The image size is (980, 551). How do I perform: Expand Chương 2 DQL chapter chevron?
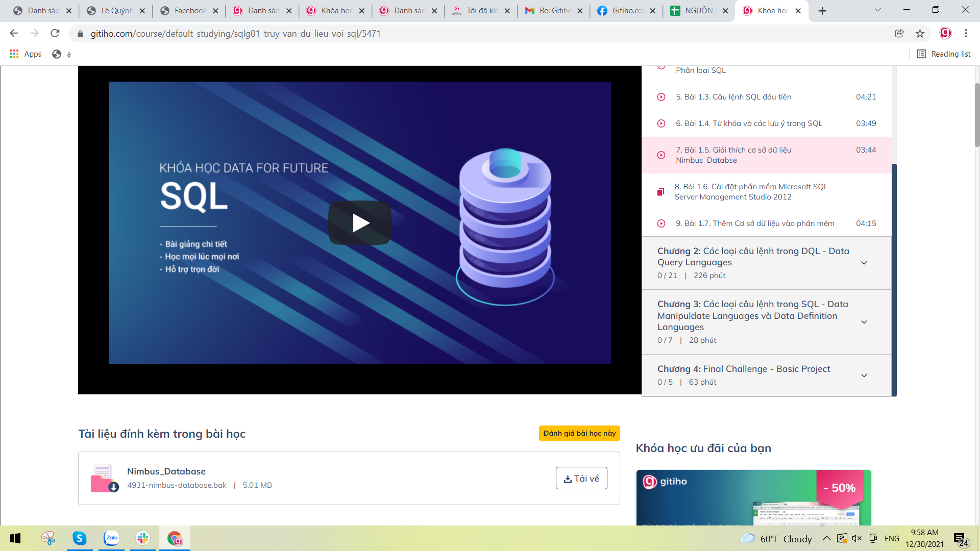pyautogui.click(x=864, y=263)
